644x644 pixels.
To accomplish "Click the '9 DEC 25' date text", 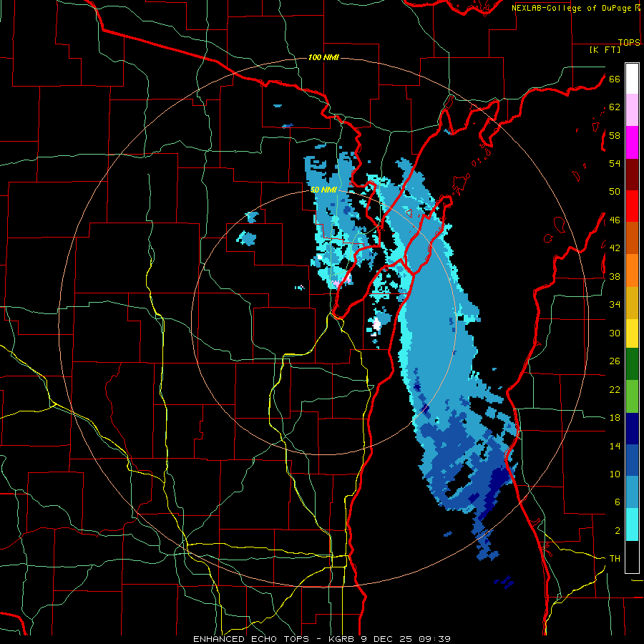I will coord(387,639).
